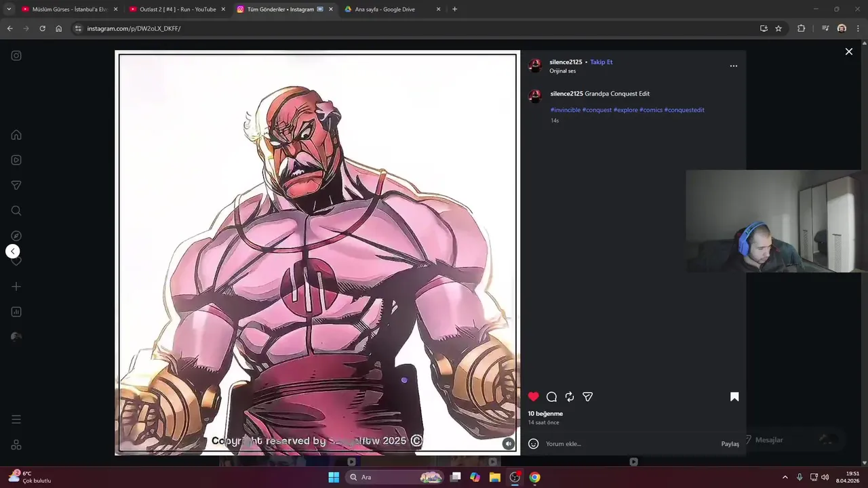Click the Takip Et follow link
The image size is (868, 488).
click(601, 62)
